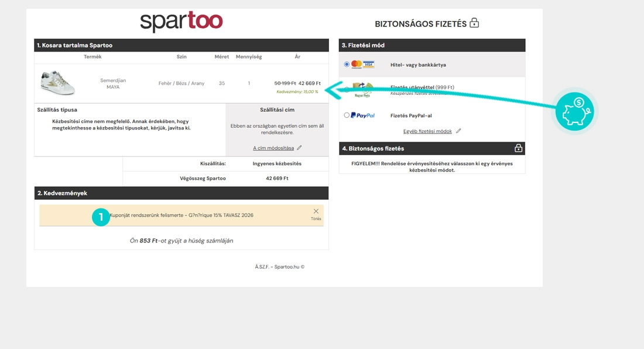Click the pencil icon beside Egyéb fizetési módok
Image resolution: width=644 pixels, height=349 pixels.
pos(458,131)
